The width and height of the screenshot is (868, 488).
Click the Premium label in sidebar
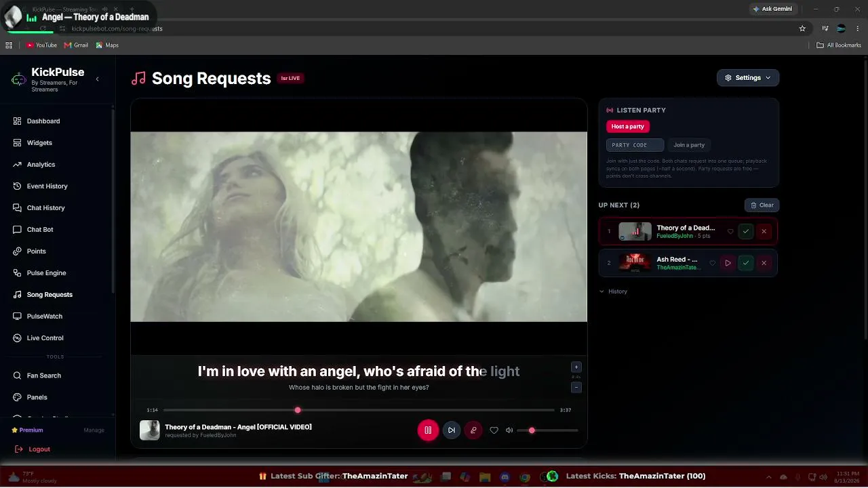coord(27,430)
